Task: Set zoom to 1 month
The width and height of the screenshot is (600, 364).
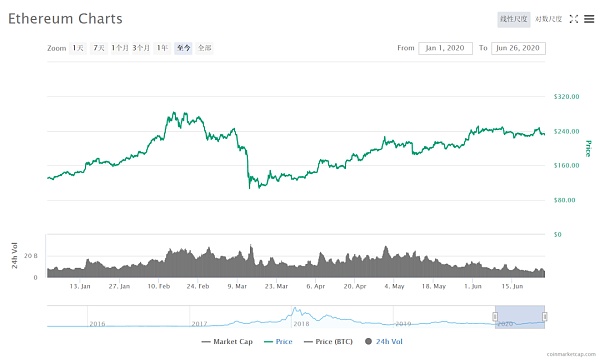Action: 120,48
